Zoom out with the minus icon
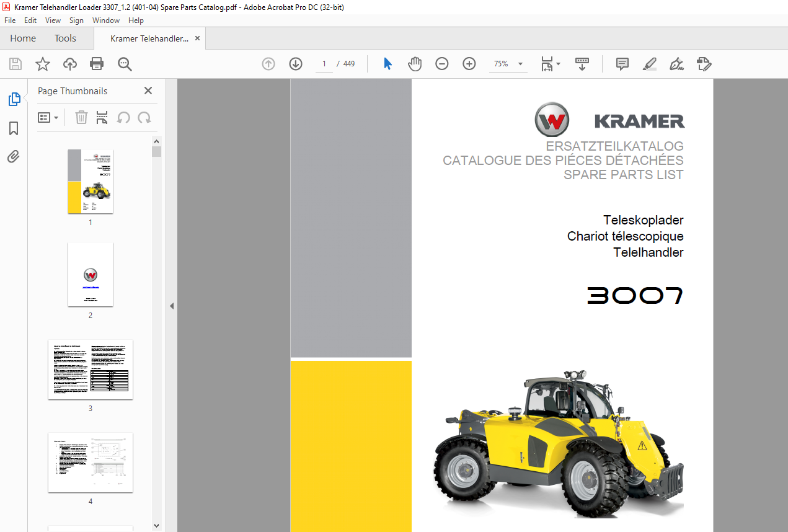The image size is (788, 532). coord(442,64)
